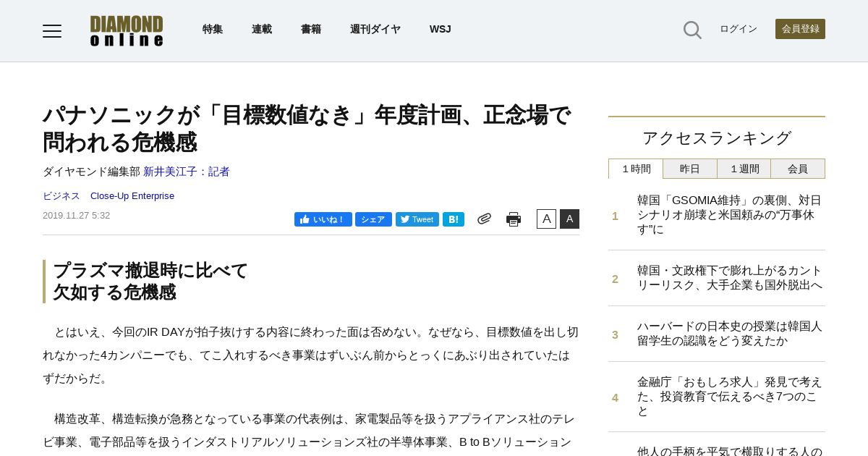The height and width of the screenshot is (456, 868).
Task: Click the ログイン link
Action: pos(739,29)
